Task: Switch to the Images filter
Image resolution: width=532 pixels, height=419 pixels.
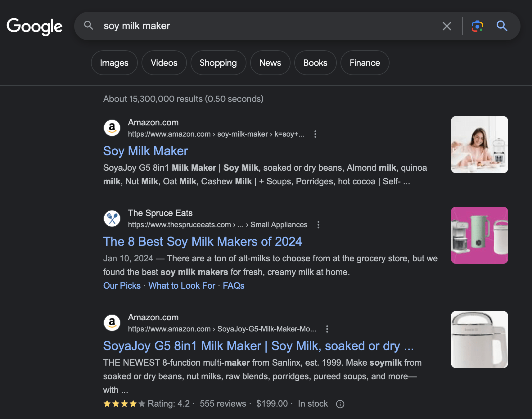Action: coord(114,63)
